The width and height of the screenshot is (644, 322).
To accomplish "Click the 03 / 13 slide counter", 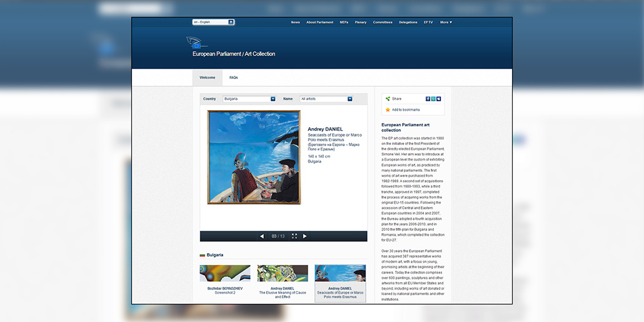I will pos(278,236).
